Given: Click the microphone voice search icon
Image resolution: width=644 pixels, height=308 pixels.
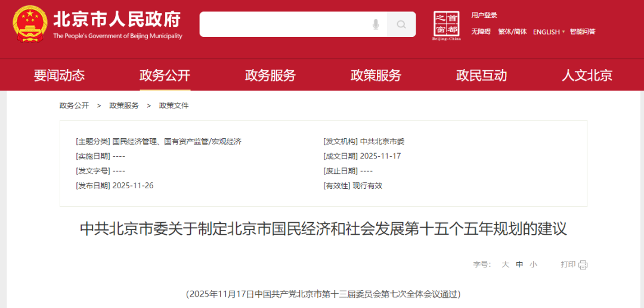Looking at the screenshot, I should coord(376,24).
